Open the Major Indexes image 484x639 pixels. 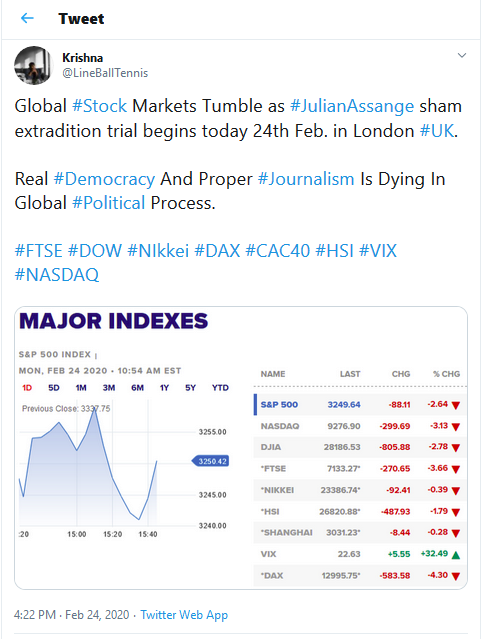(x=241, y=448)
